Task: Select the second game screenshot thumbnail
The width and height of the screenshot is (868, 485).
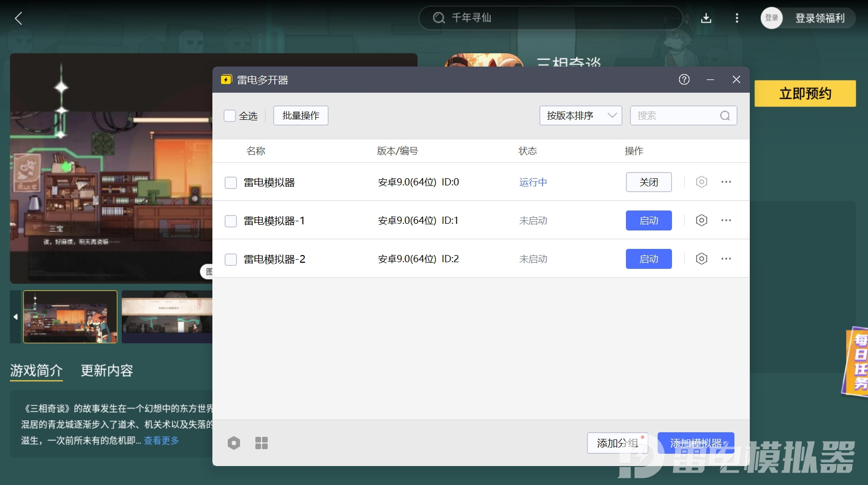Action: coord(167,317)
